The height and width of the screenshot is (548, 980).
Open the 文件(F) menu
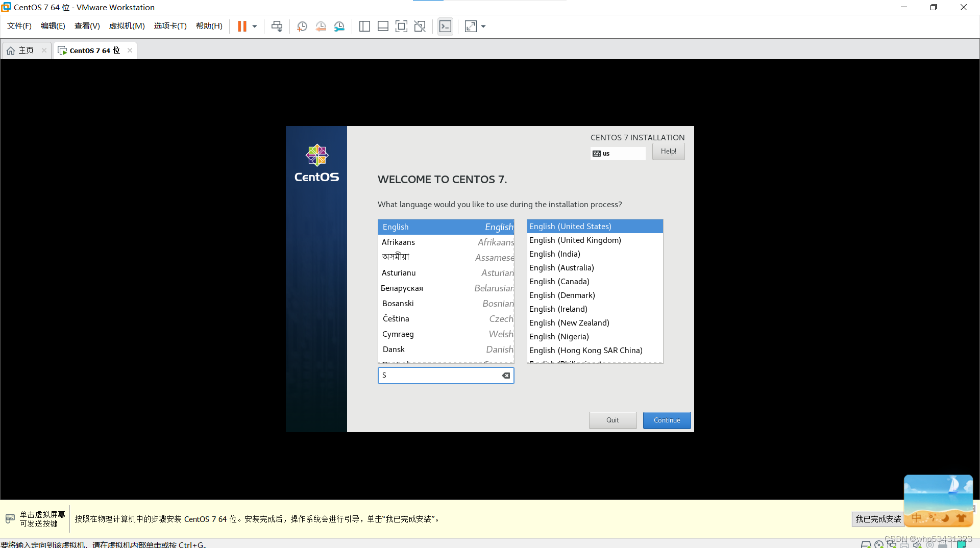tap(19, 26)
